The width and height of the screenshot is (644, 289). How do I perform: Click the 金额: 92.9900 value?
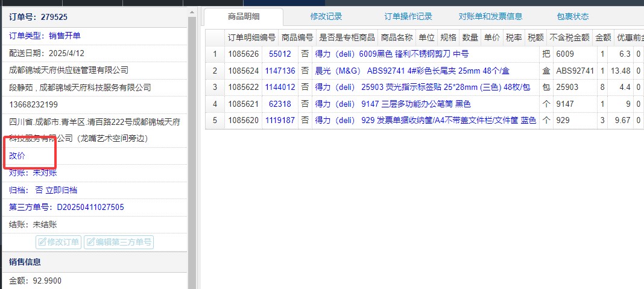[36, 281]
